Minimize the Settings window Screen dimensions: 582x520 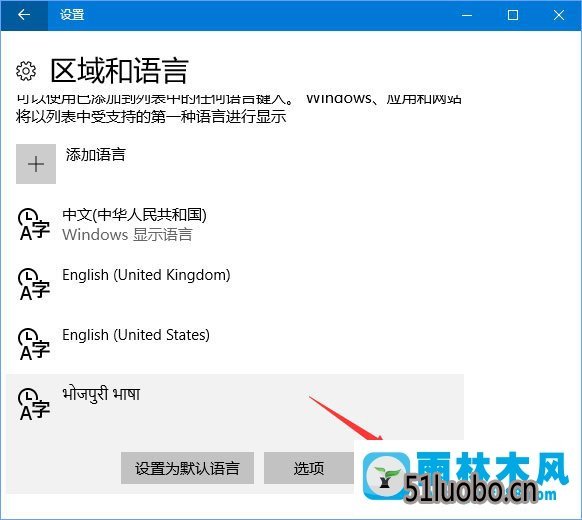click(467, 15)
